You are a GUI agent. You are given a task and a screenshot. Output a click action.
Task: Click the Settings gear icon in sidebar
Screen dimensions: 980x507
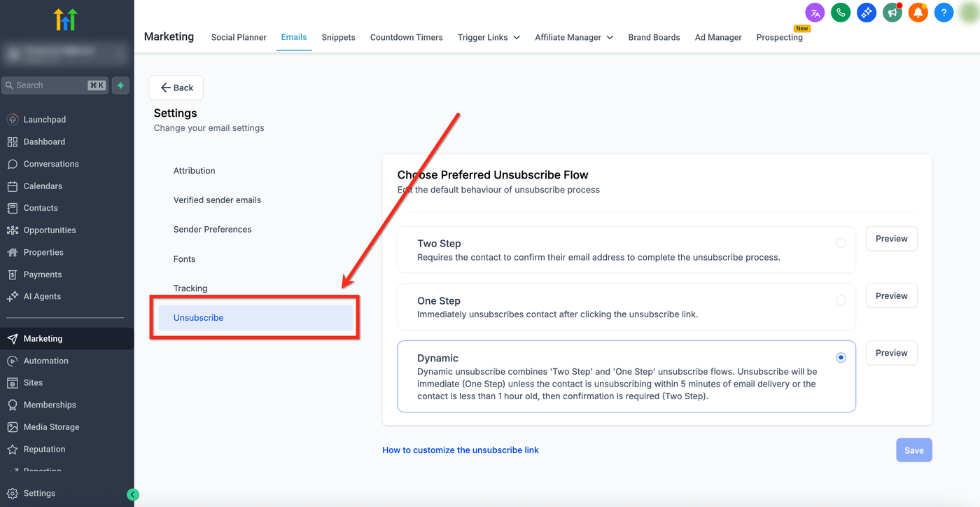coord(13,493)
